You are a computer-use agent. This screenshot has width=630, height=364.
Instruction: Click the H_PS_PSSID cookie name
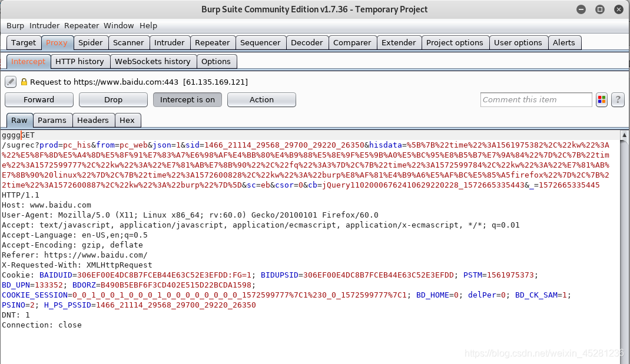pyautogui.click(x=68, y=305)
